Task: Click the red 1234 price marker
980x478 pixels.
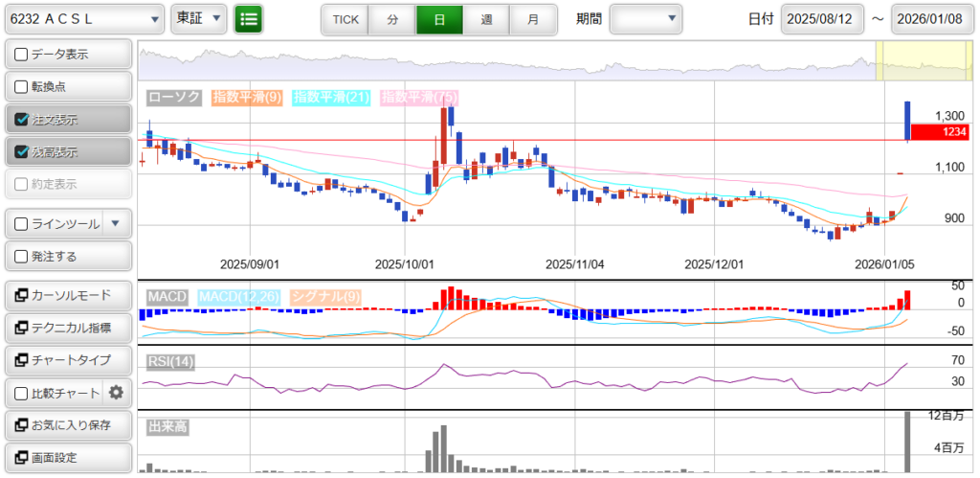Action: [x=941, y=132]
